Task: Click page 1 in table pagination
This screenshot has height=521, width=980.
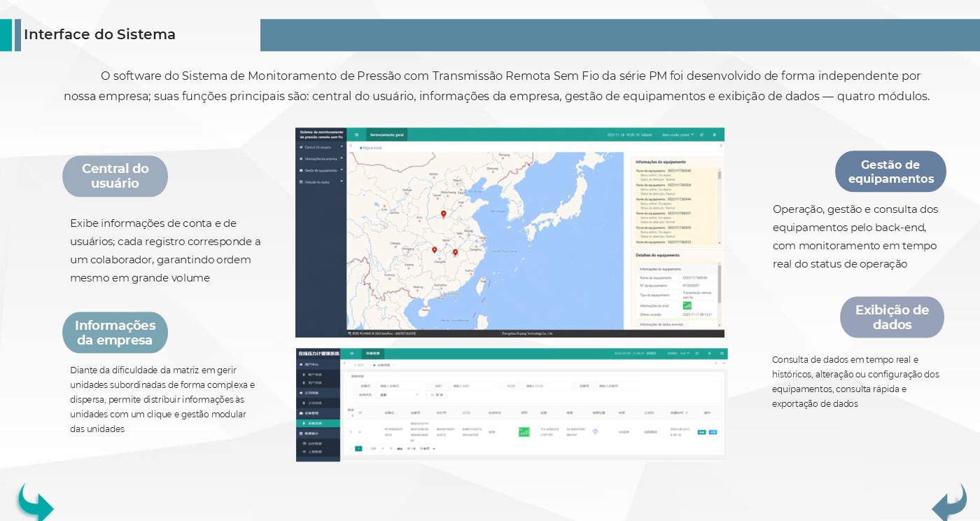Action: click(358, 448)
